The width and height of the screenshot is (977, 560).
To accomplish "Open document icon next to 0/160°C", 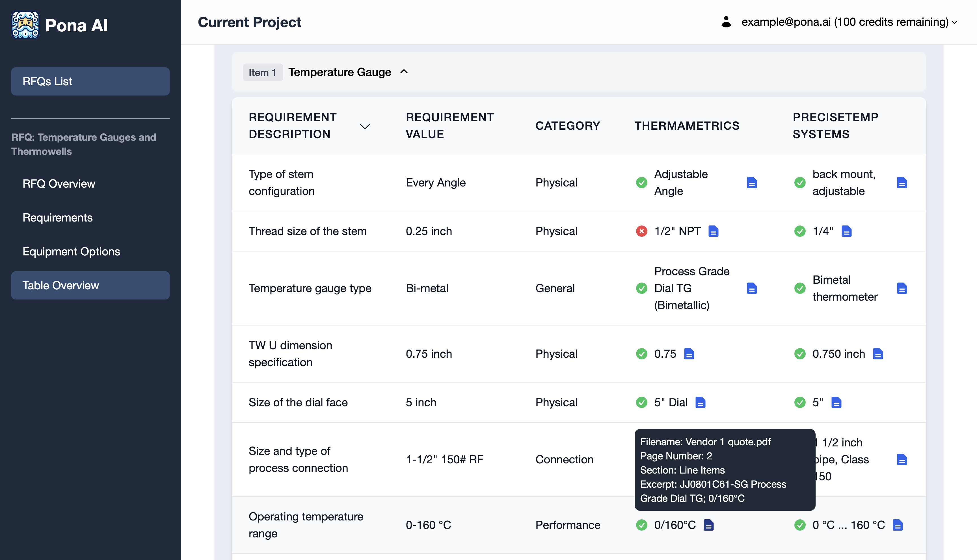I will (x=708, y=525).
